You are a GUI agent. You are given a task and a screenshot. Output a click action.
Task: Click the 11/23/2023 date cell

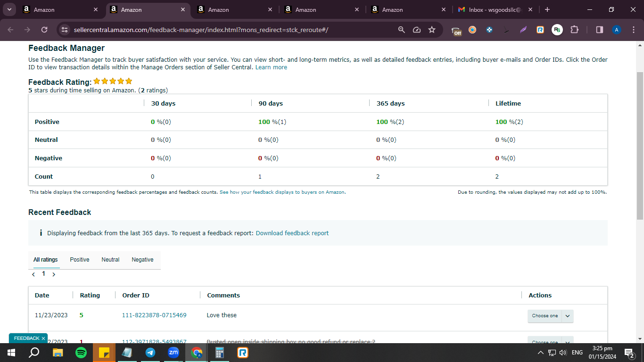coord(51,315)
